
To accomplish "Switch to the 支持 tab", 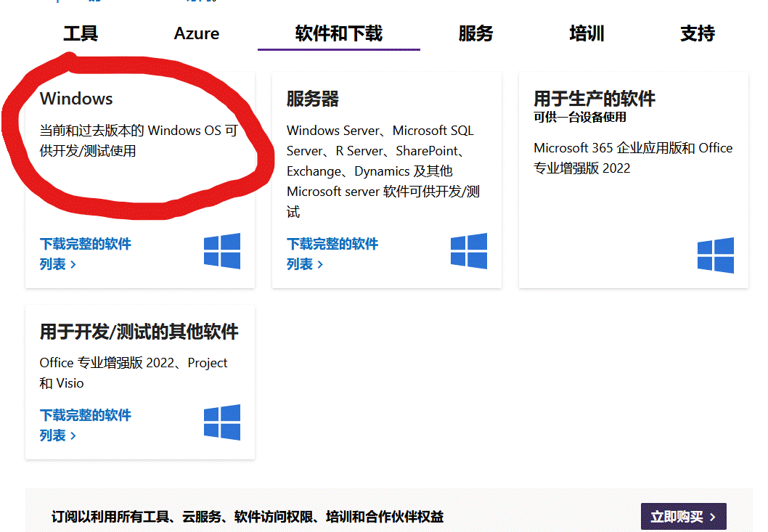I will tap(697, 33).
